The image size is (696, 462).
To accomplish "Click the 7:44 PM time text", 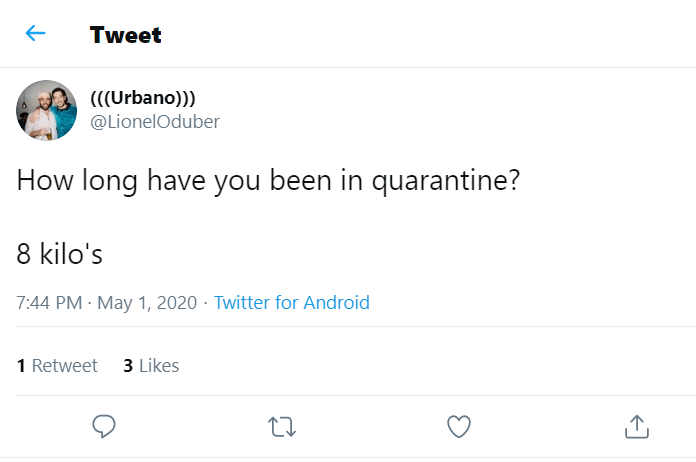I will pyautogui.click(x=49, y=302).
